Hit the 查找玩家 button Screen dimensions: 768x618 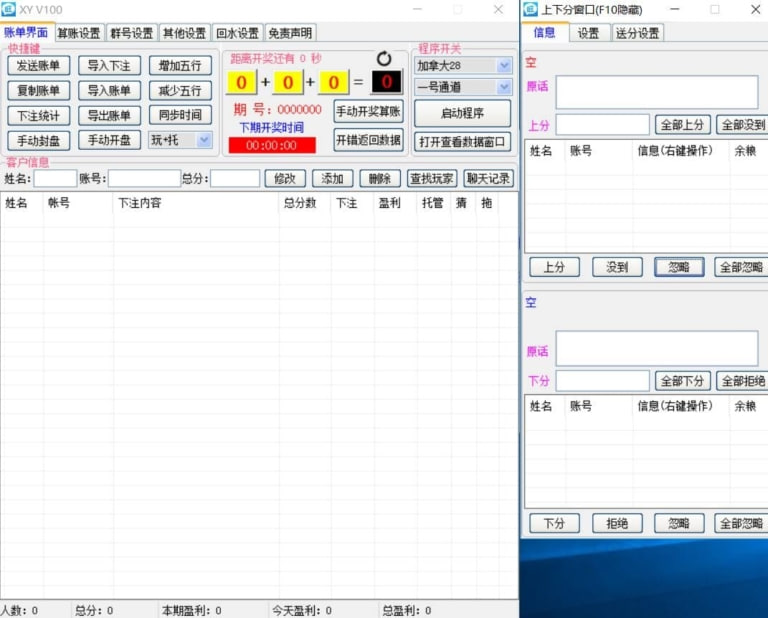point(432,179)
